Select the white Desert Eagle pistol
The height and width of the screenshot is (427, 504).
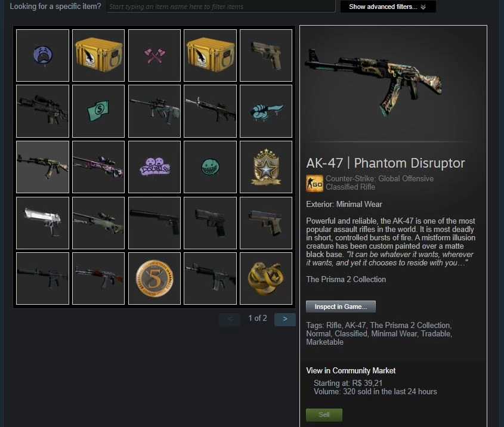pos(42,222)
